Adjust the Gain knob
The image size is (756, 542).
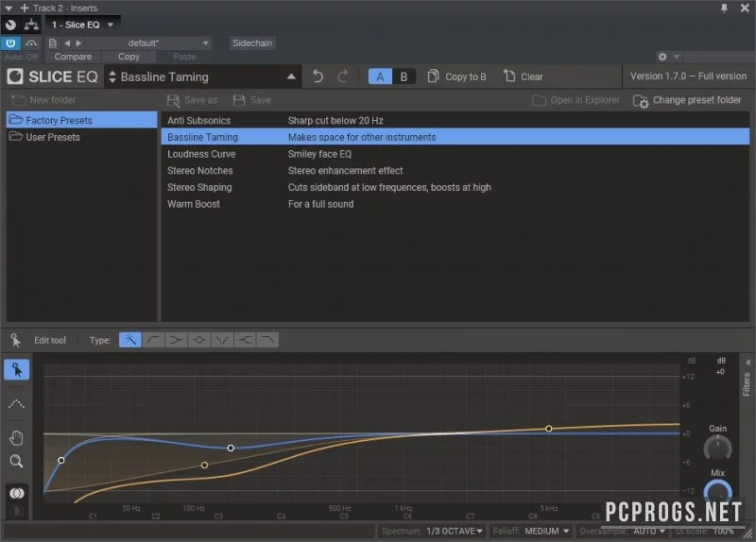point(717,448)
